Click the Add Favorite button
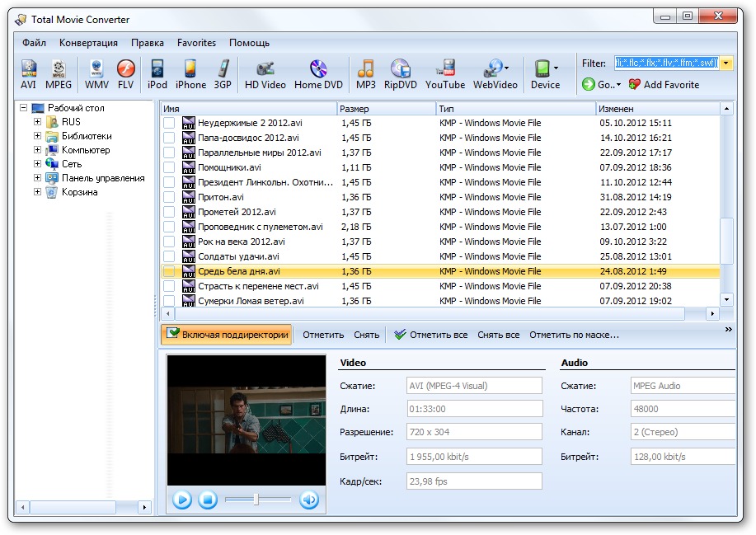Viewport: 756px width, 535px height. coord(664,84)
